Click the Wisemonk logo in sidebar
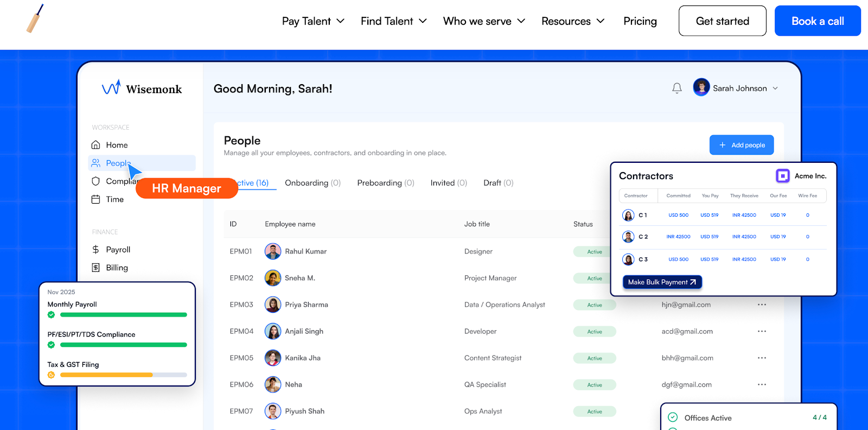 [x=142, y=88]
